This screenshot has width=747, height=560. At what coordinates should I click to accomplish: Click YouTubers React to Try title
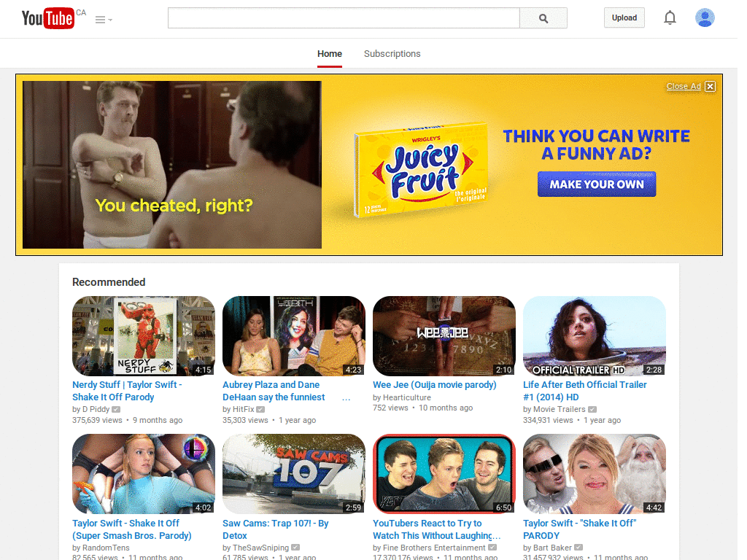click(x=436, y=529)
